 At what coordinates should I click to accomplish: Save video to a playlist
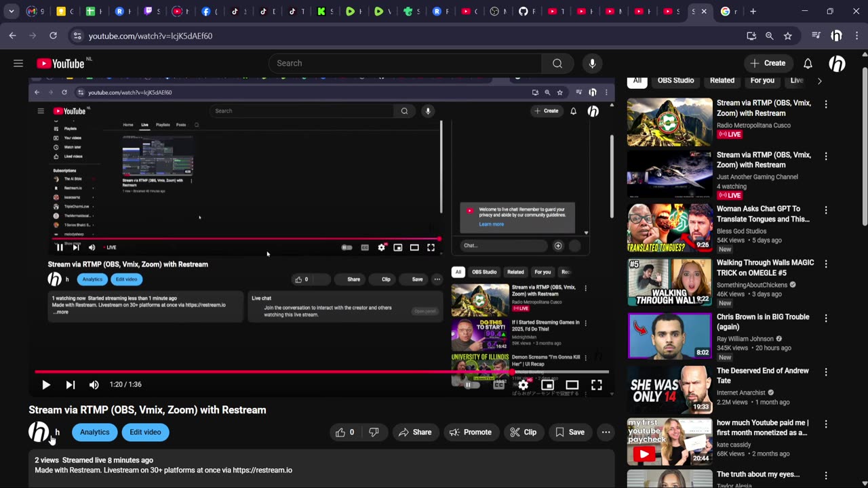click(x=570, y=432)
